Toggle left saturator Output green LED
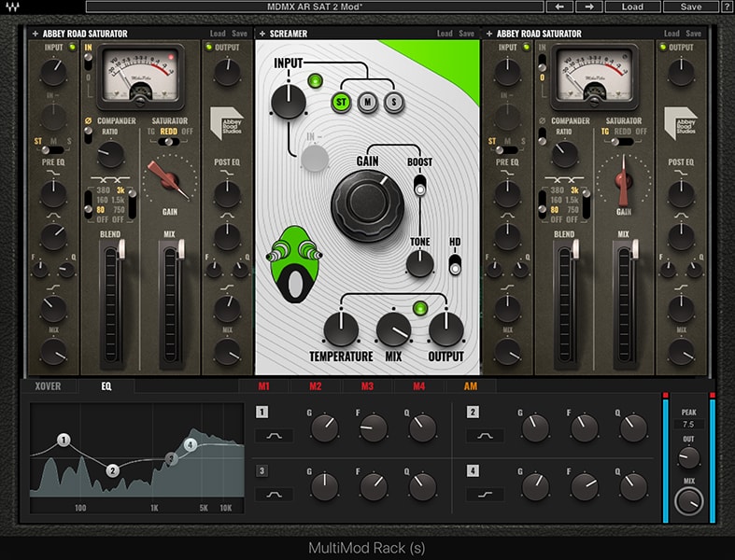 pos(208,47)
